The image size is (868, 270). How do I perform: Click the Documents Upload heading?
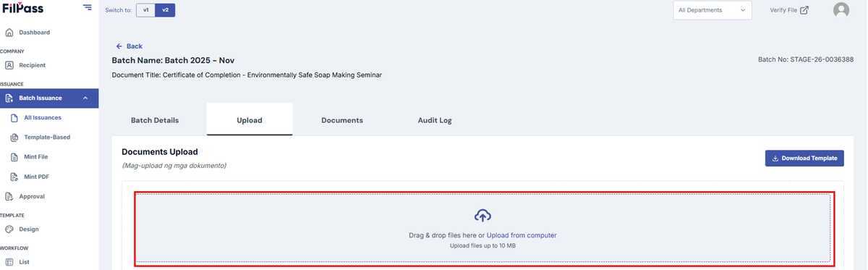(160, 152)
